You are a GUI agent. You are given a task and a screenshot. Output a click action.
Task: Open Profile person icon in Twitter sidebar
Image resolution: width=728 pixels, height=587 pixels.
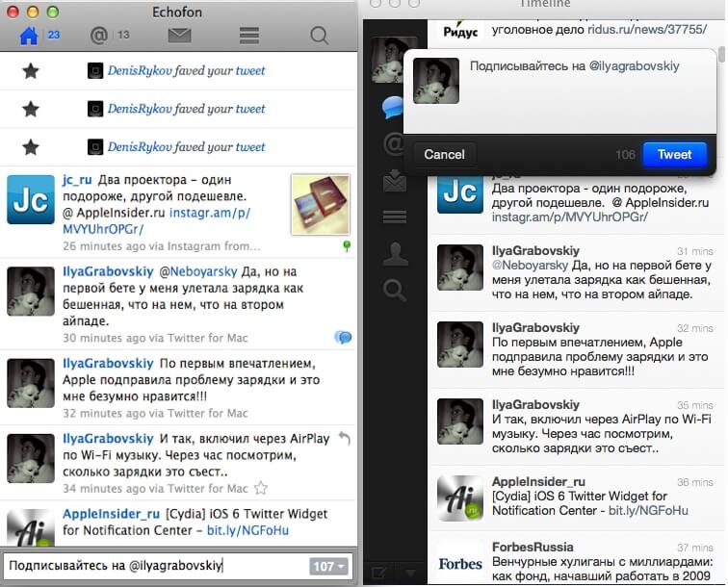click(396, 254)
